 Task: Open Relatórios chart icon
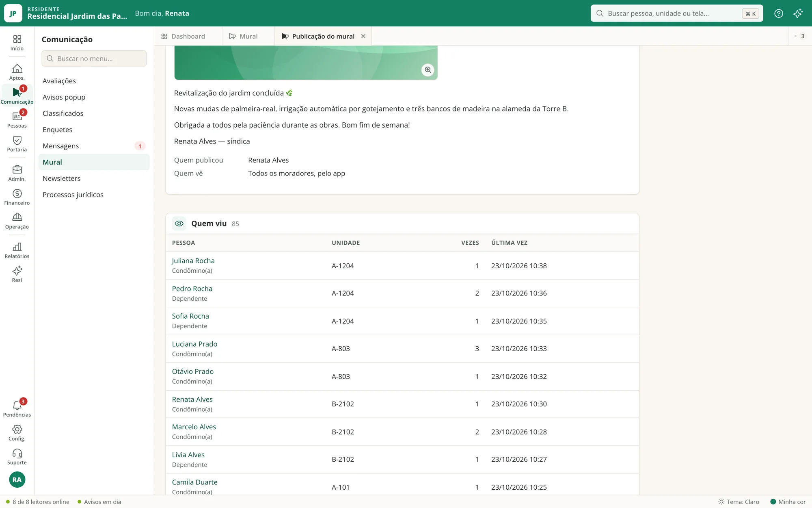pos(17,250)
